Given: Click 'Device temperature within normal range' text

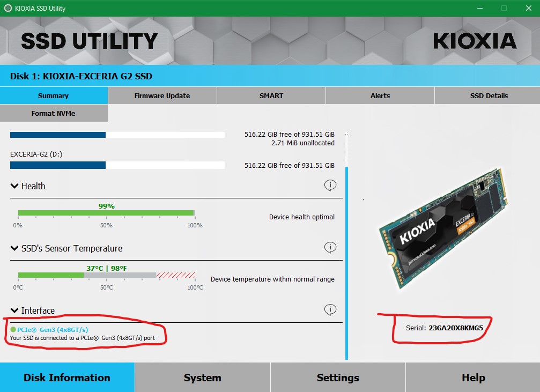Looking at the screenshot, I should pyautogui.click(x=272, y=279).
